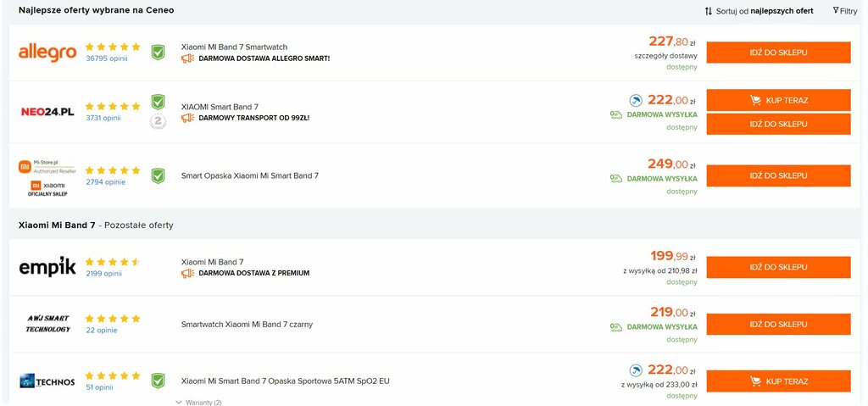Click the silver number 2 medal badge for NEO24

(159, 121)
